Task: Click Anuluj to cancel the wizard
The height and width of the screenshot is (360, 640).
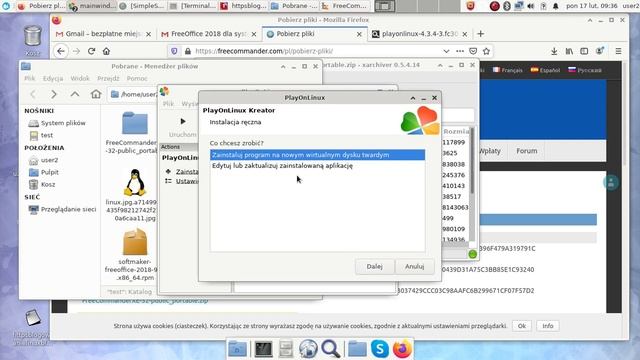Action: click(x=414, y=267)
